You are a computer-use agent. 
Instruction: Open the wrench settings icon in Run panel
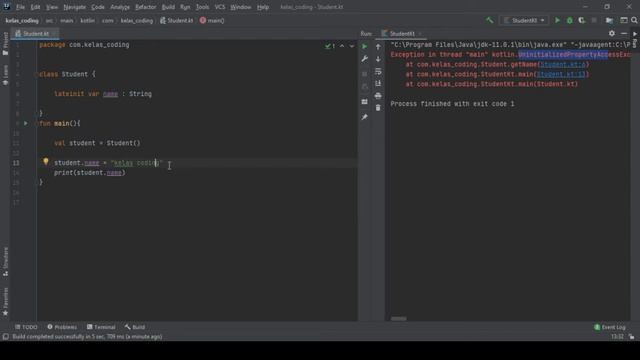tap(364, 59)
